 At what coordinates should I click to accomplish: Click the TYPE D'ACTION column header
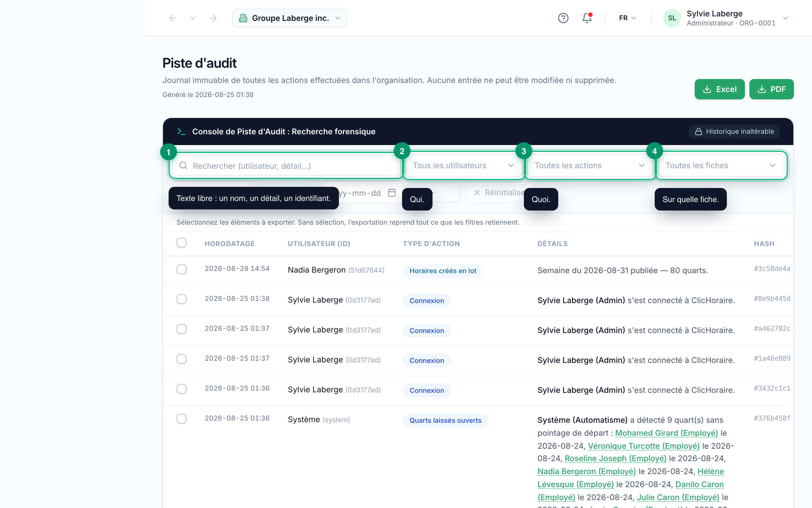[431, 244]
